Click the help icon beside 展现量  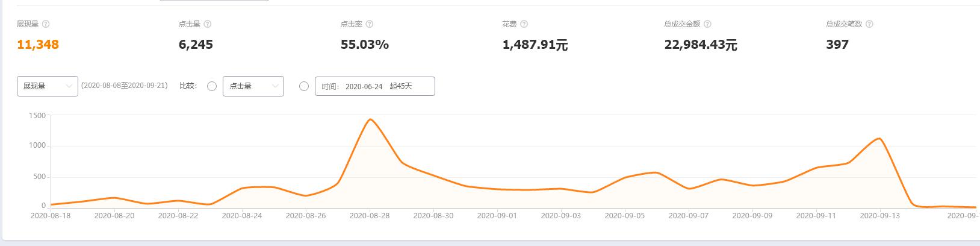46,24
